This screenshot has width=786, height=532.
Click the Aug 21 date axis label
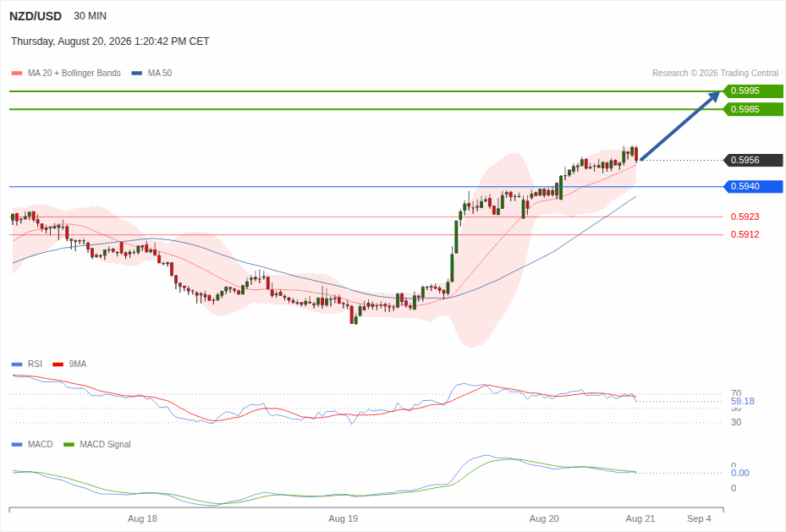tap(640, 518)
